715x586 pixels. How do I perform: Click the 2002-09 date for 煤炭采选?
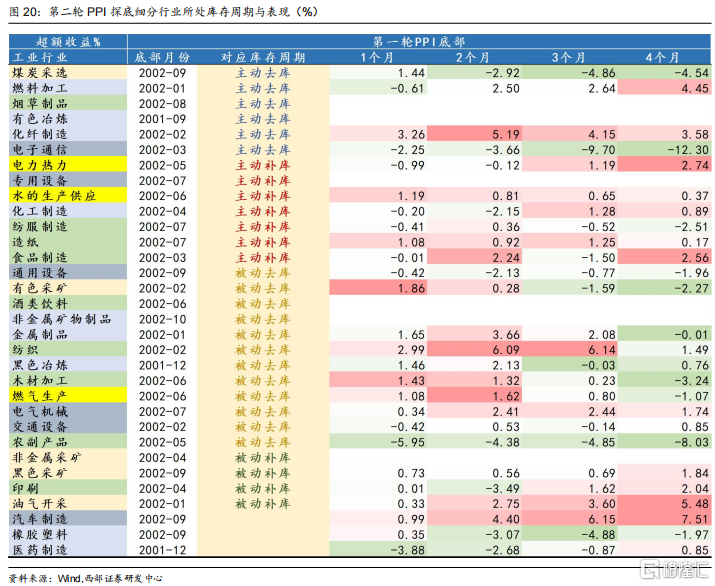[162, 73]
